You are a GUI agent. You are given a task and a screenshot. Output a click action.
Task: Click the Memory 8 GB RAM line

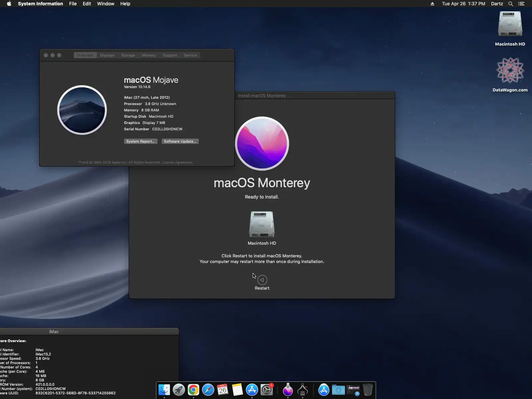tap(141, 110)
